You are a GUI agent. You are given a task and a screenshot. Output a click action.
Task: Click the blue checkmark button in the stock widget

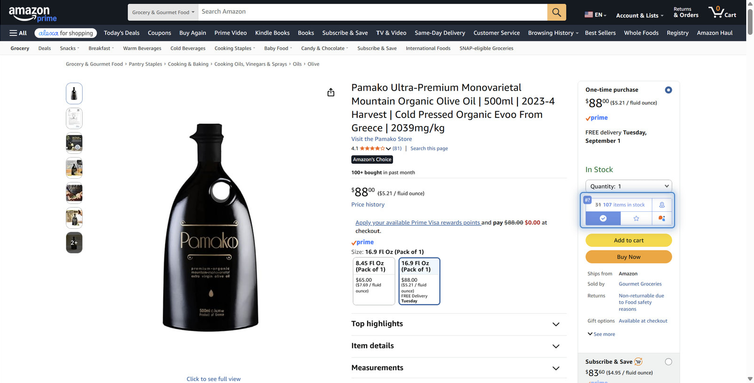coord(603,218)
